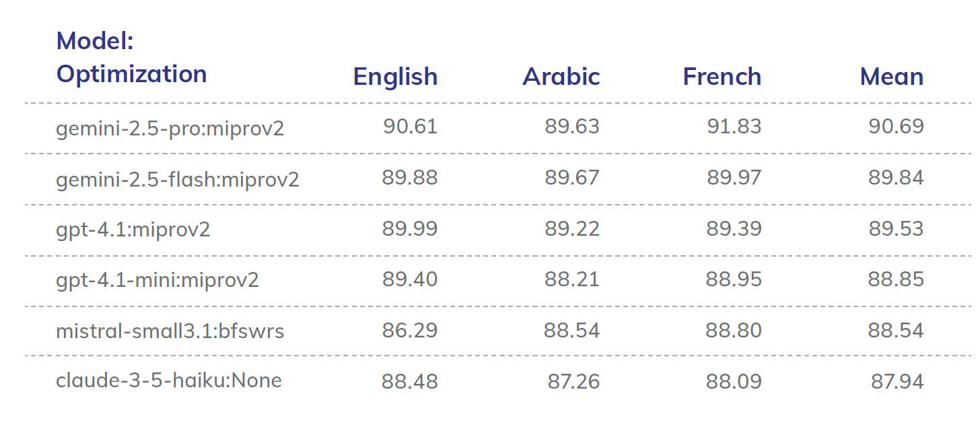Click the 88.21 Arabic score cell
The image size is (980, 427).
point(572,280)
